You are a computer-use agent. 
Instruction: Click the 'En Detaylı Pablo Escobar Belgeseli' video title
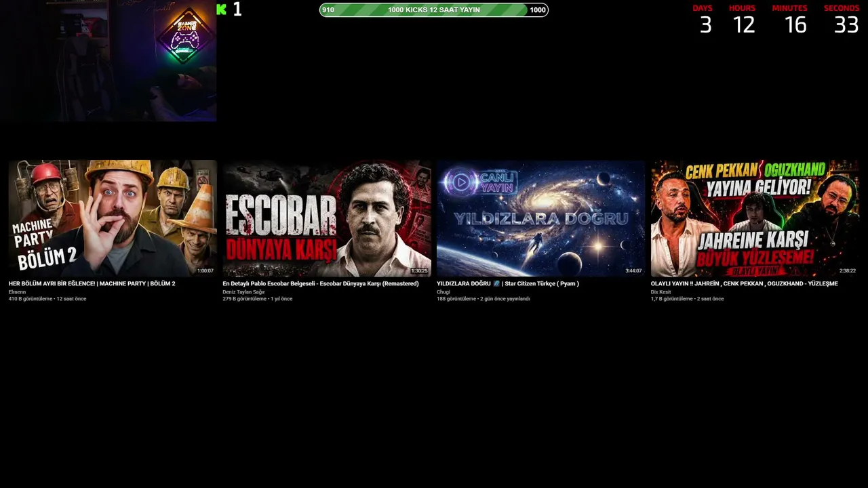321,284
